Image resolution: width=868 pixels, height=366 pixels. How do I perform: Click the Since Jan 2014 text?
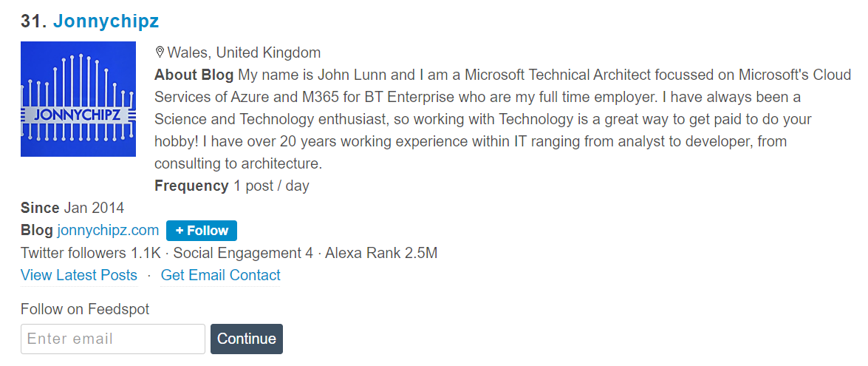pyautogui.click(x=72, y=208)
